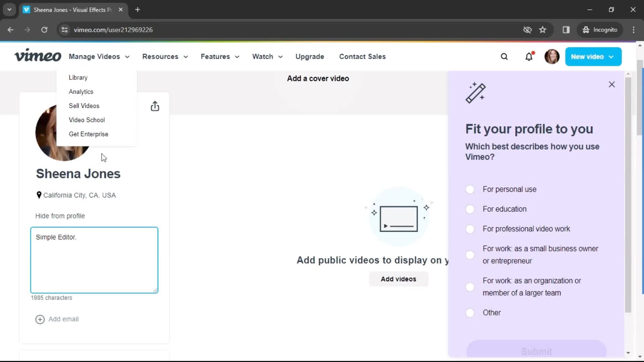Click Hide from profile

tap(60, 216)
